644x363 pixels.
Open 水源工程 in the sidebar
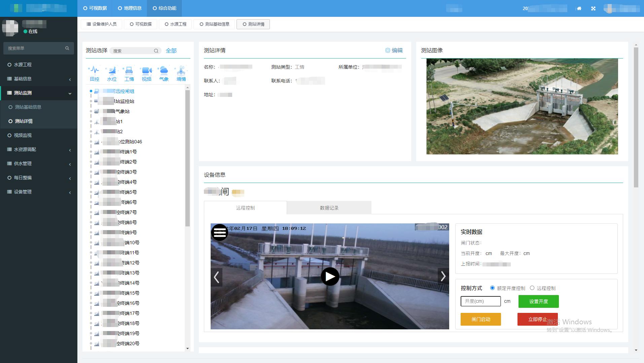click(x=39, y=65)
